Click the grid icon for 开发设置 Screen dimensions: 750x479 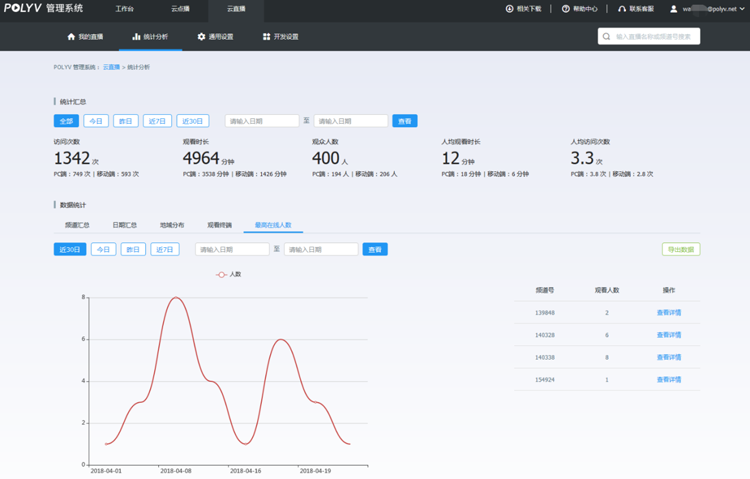(266, 37)
